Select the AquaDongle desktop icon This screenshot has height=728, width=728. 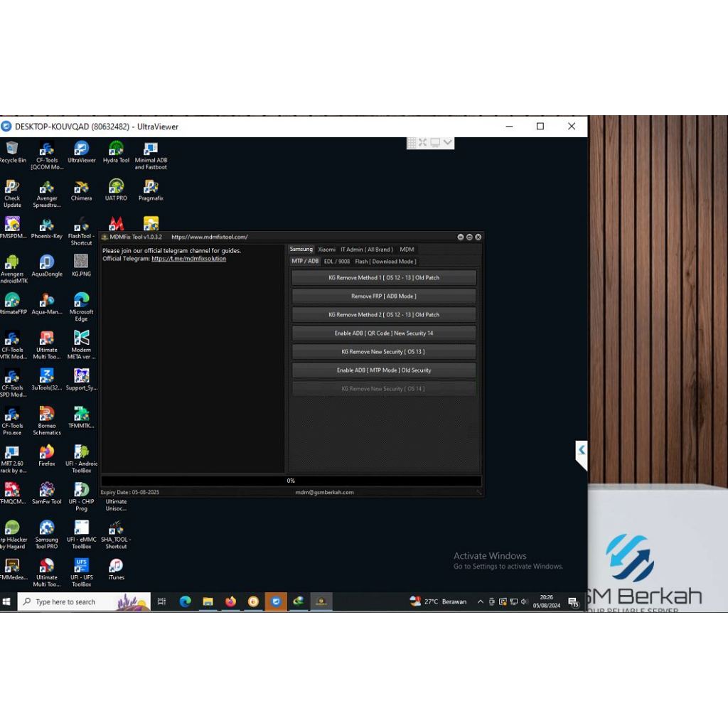(x=46, y=266)
